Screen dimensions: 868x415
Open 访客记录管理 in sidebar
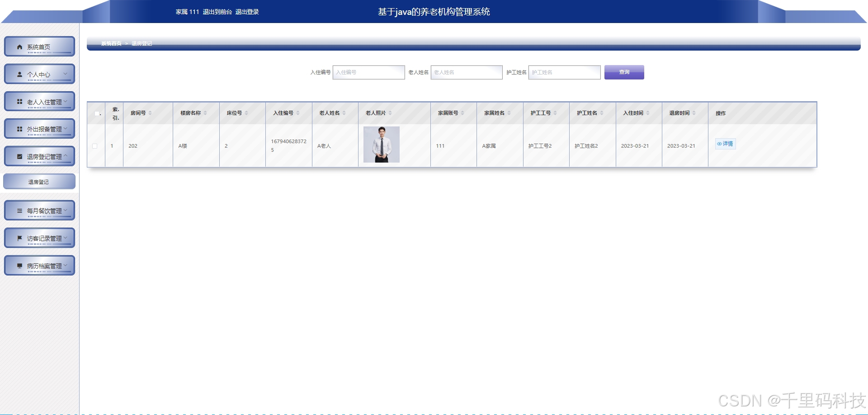[39, 238]
